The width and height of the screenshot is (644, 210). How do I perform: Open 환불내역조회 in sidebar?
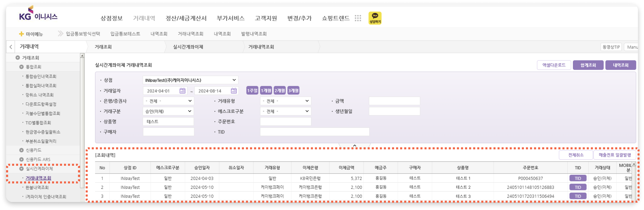click(37, 187)
